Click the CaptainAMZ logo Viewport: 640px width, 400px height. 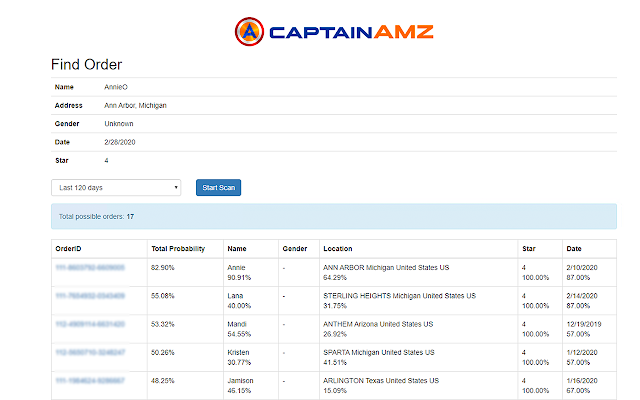[334, 32]
